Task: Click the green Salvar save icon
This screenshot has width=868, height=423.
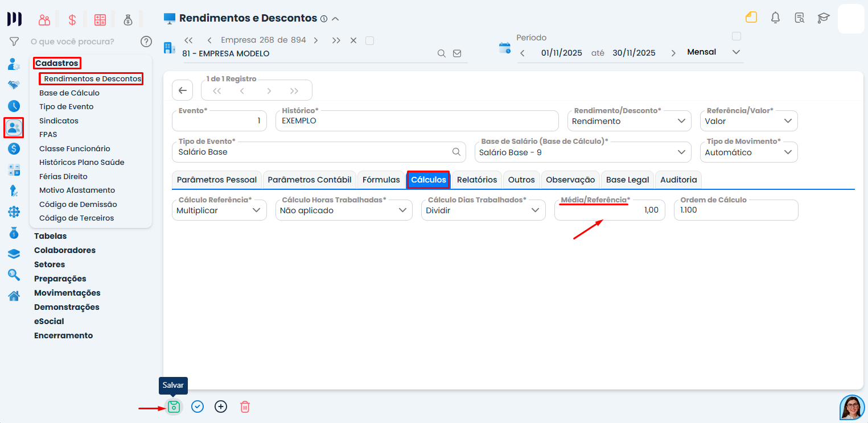Action: coord(174,407)
